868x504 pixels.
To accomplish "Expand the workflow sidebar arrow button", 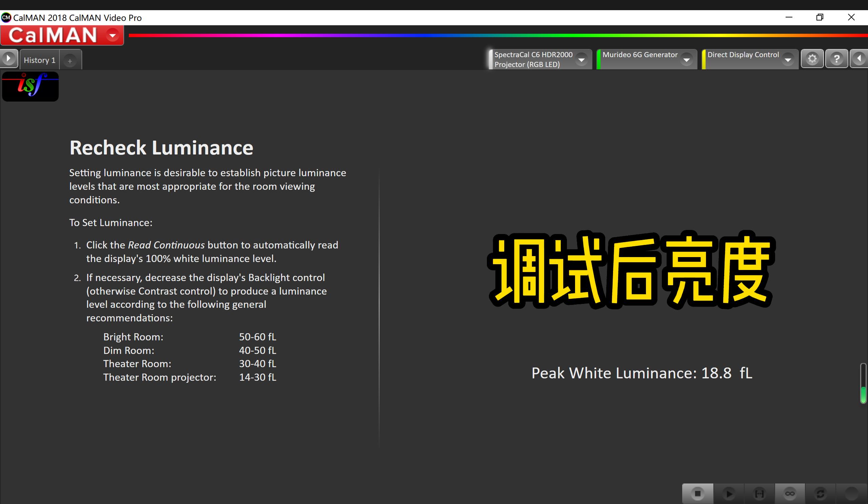I will pyautogui.click(x=8, y=58).
